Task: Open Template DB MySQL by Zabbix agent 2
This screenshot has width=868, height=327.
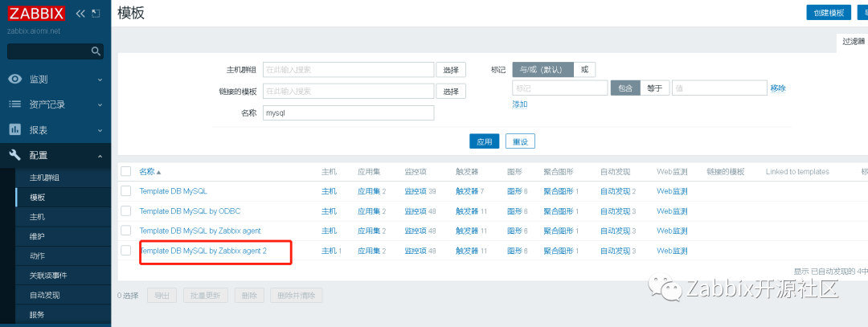Action: (x=203, y=251)
